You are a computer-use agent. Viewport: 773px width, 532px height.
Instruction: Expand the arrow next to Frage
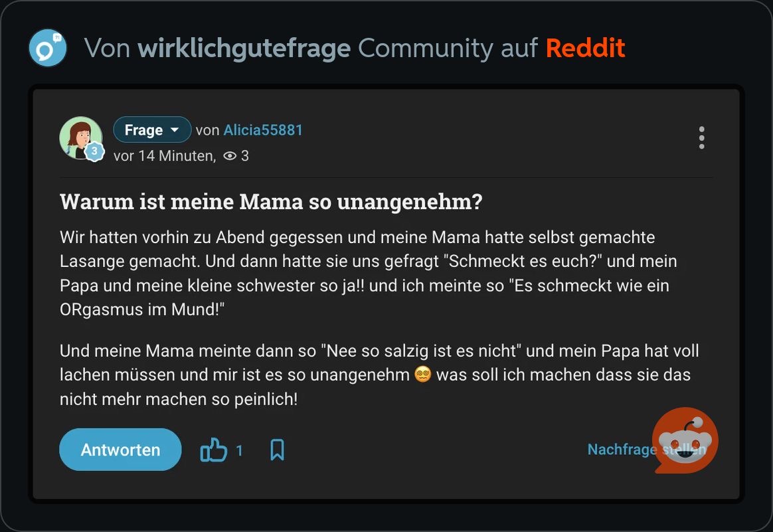(x=175, y=130)
